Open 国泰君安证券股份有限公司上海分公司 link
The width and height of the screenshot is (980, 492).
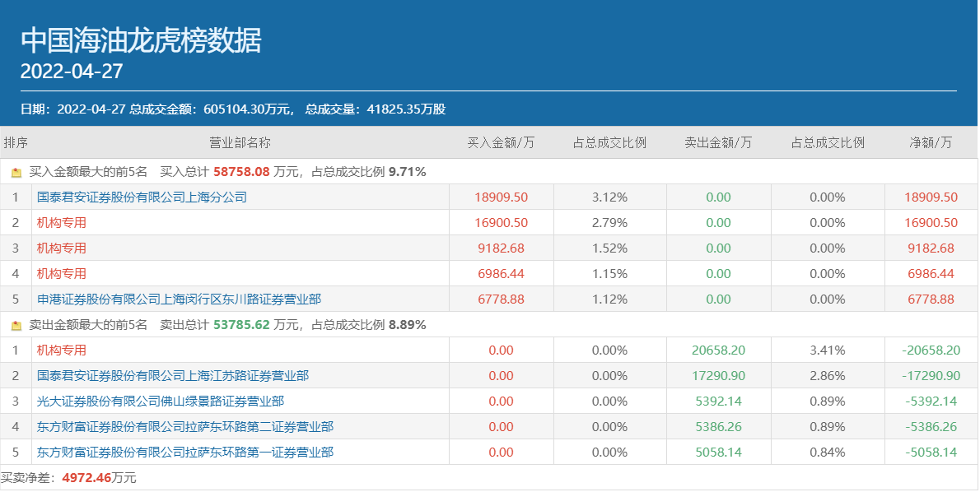pos(142,197)
